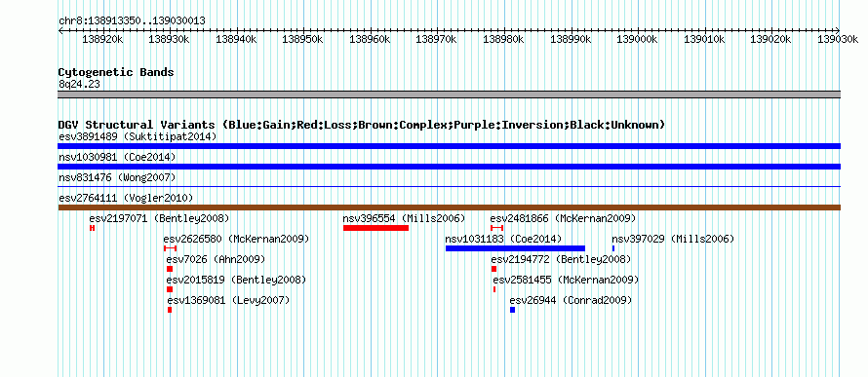Click the esv26944 (Conrad2009) label
The width and height of the screenshot is (868, 377).
tap(571, 300)
